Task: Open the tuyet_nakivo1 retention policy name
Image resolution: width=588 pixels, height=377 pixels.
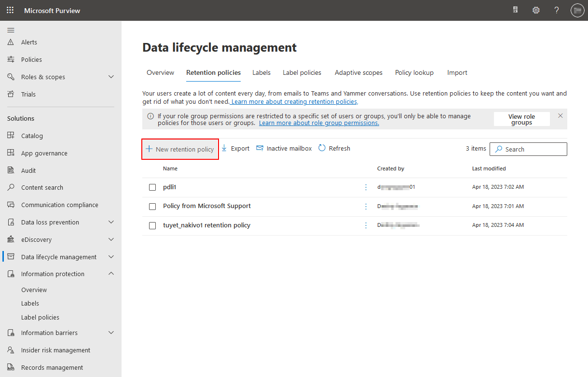Action: click(x=207, y=225)
